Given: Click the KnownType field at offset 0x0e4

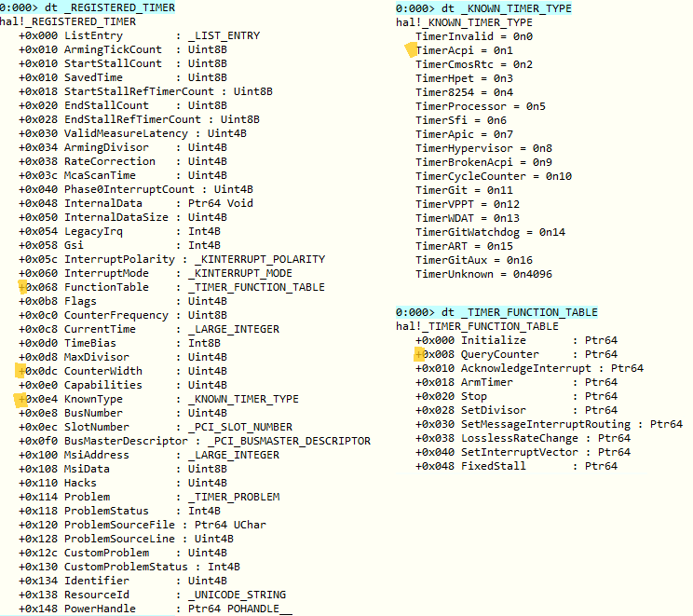Looking at the screenshot, I should (158, 399).
